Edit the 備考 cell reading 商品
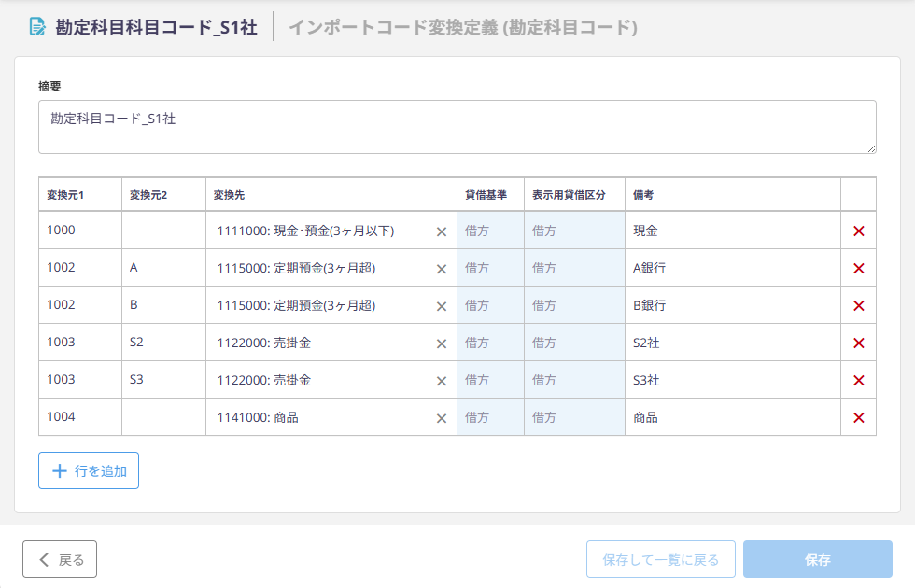This screenshot has height=588, width=915. point(733,417)
